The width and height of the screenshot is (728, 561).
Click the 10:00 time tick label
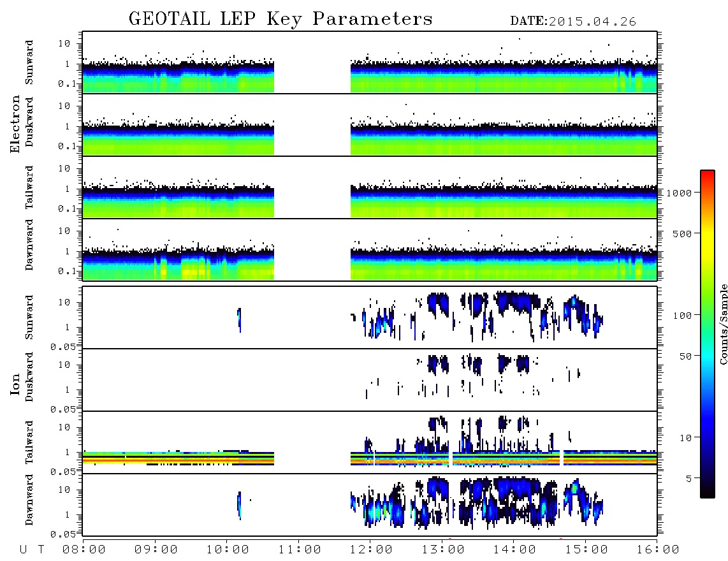(228, 550)
